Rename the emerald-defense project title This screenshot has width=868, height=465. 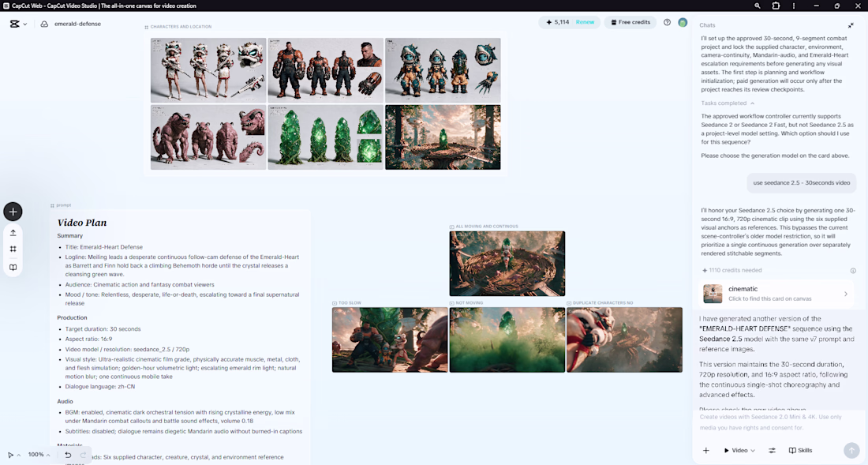tap(77, 24)
